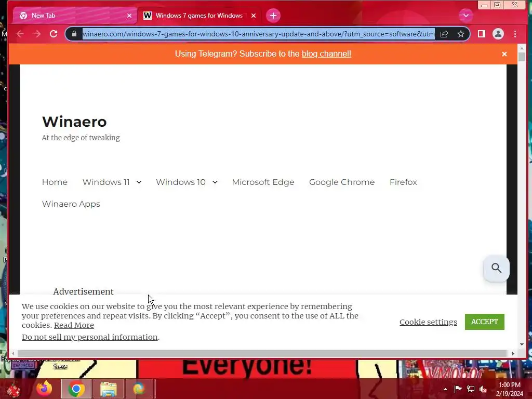This screenshot has width=532, height=399.
Task: Open a new tab with plus button
Action: [x=273, y=16]
